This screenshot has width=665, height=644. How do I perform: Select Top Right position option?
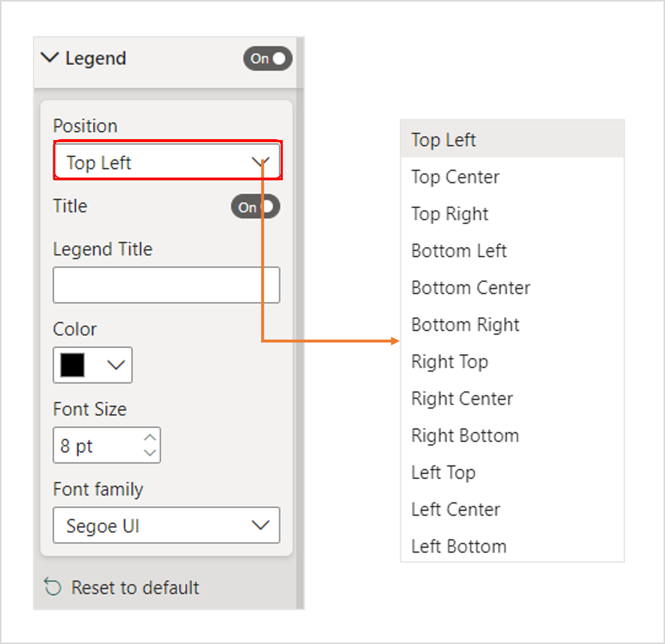click(x=450, y=214)
